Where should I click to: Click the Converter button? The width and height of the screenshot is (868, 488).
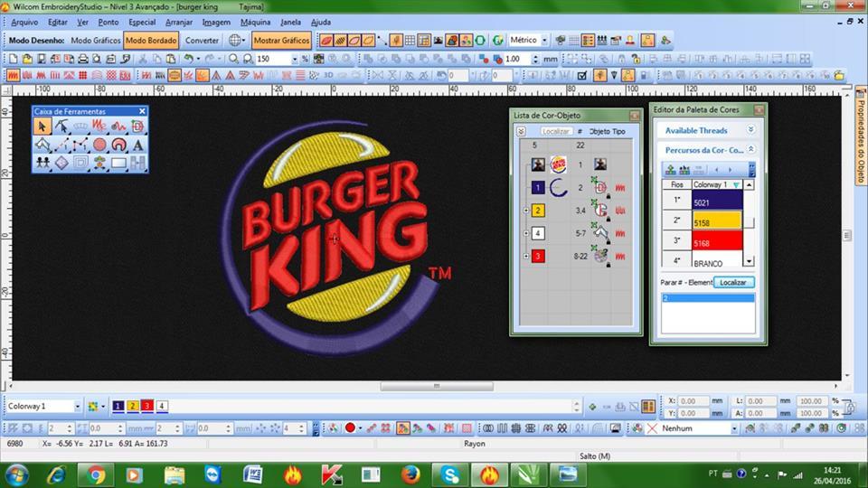click(202, 41)
